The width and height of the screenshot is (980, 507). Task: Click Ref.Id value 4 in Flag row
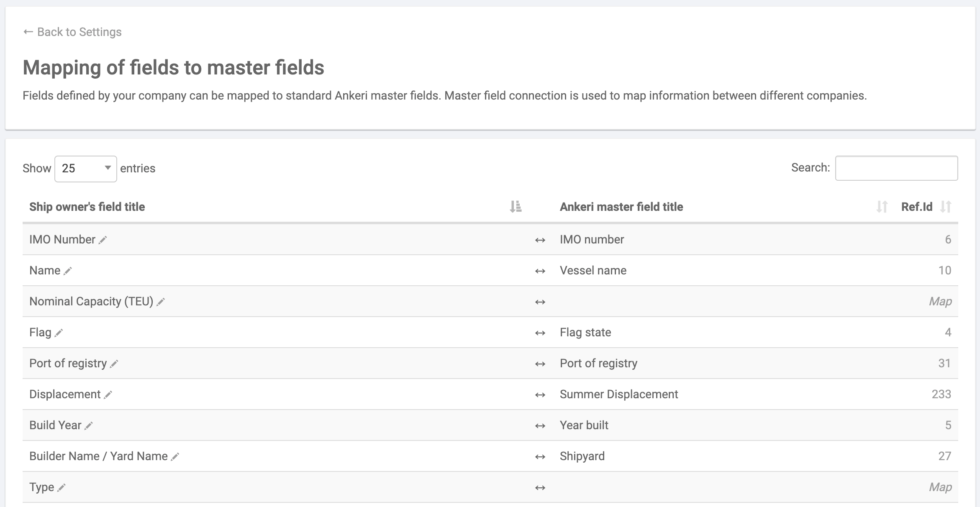(x=948, y=332)
